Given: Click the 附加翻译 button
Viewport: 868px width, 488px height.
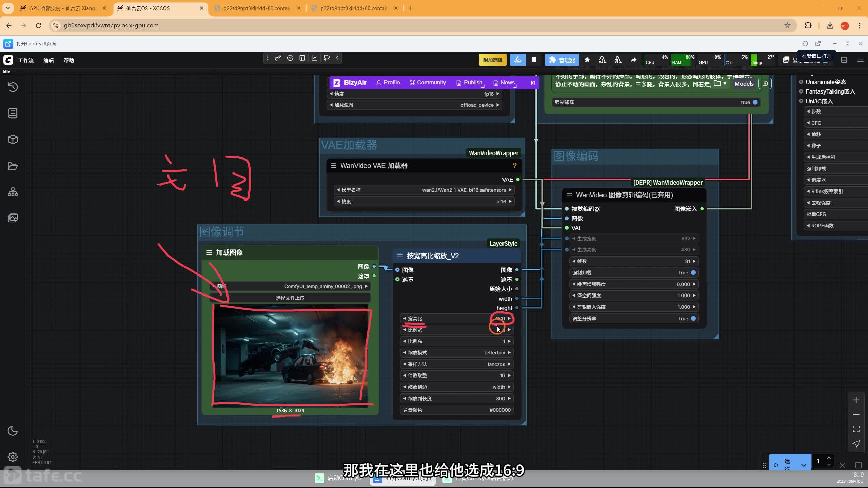Looking at the screenshot, I should [493, 60].
